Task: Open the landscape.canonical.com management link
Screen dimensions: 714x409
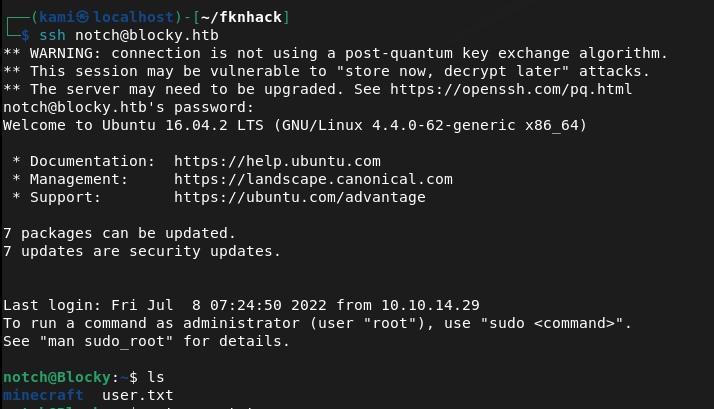Action: tap(313, 179)
